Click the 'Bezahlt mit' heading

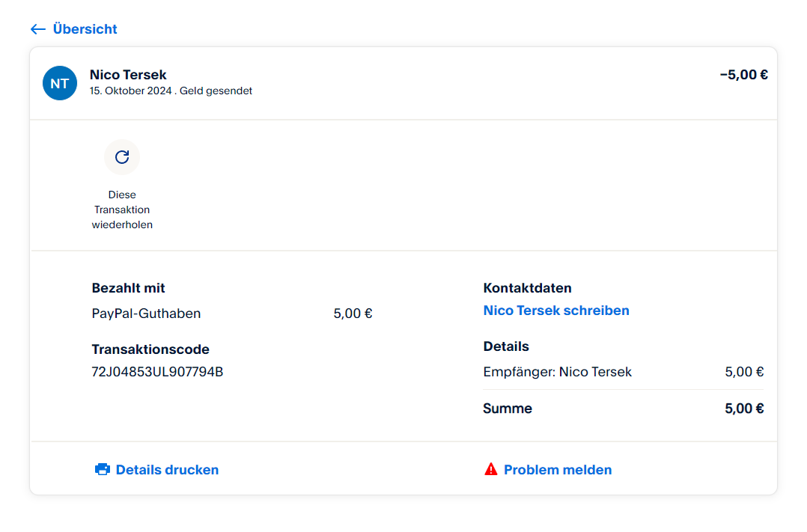pyautogui.click(x=128, y=288)
